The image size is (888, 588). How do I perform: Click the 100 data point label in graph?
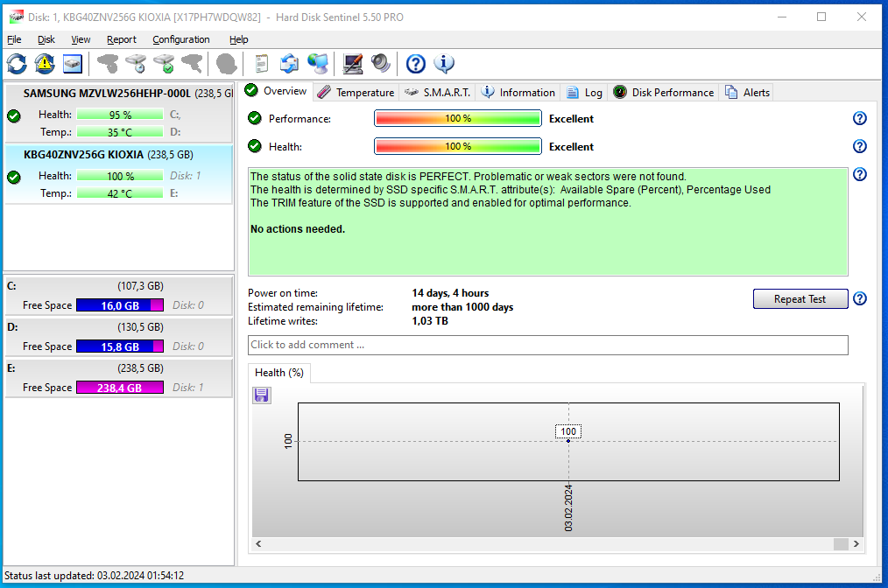[x=568, y=431]
